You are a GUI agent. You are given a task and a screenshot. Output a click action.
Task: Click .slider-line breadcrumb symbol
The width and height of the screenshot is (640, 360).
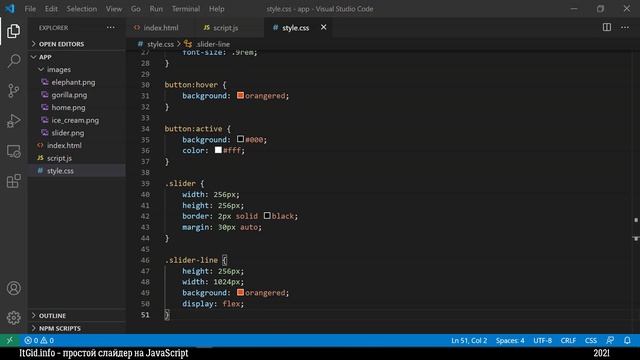(213, 44)
